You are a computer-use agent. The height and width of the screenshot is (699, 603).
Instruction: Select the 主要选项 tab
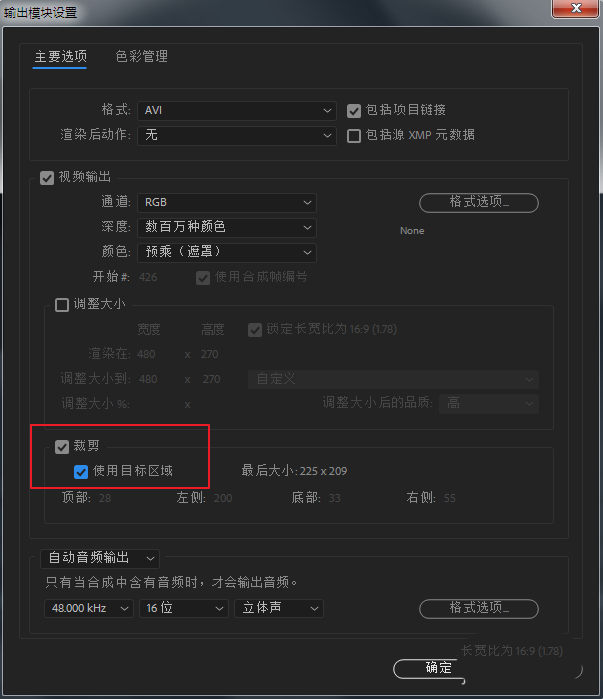point(61,56)
